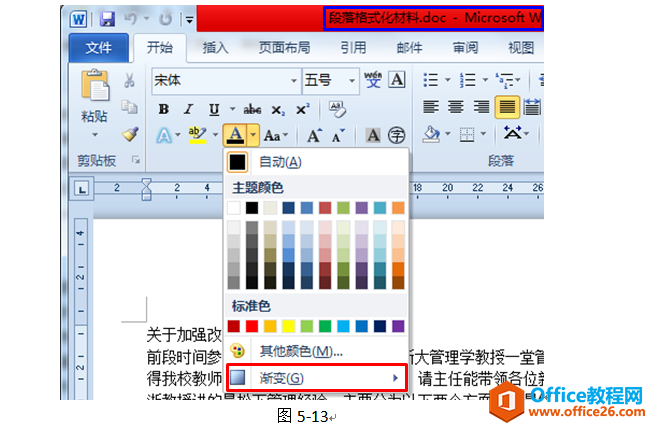Open the 文件 tab

click(99, 48)
